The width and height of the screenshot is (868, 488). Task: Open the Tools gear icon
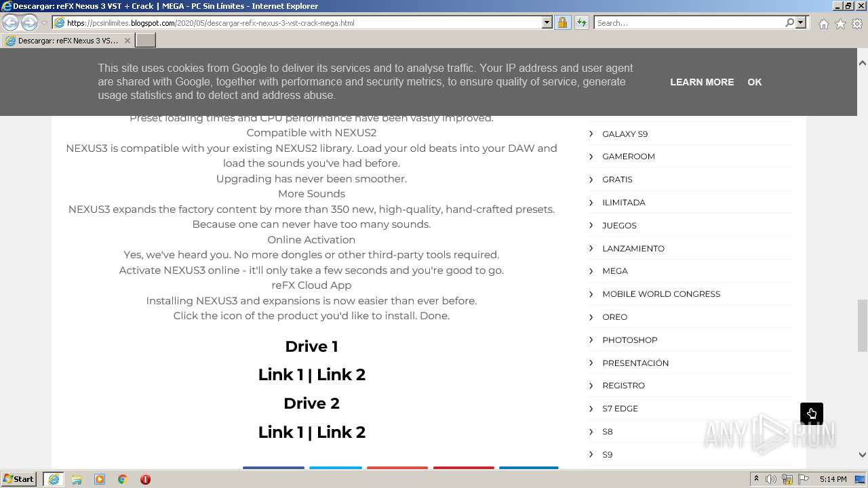click(857, 24)
